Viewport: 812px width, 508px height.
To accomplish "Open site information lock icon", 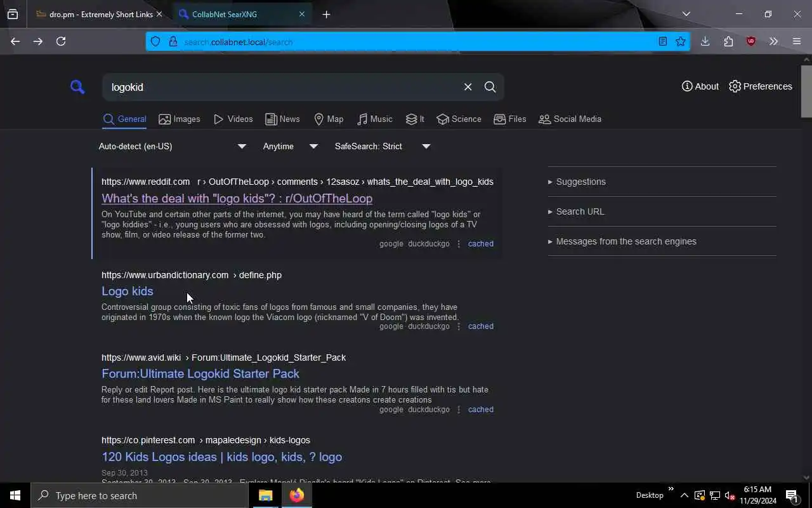I will click(173, 41).
